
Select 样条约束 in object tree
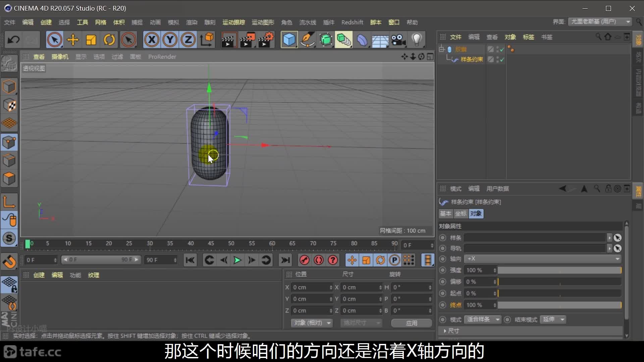click(472, 59)
